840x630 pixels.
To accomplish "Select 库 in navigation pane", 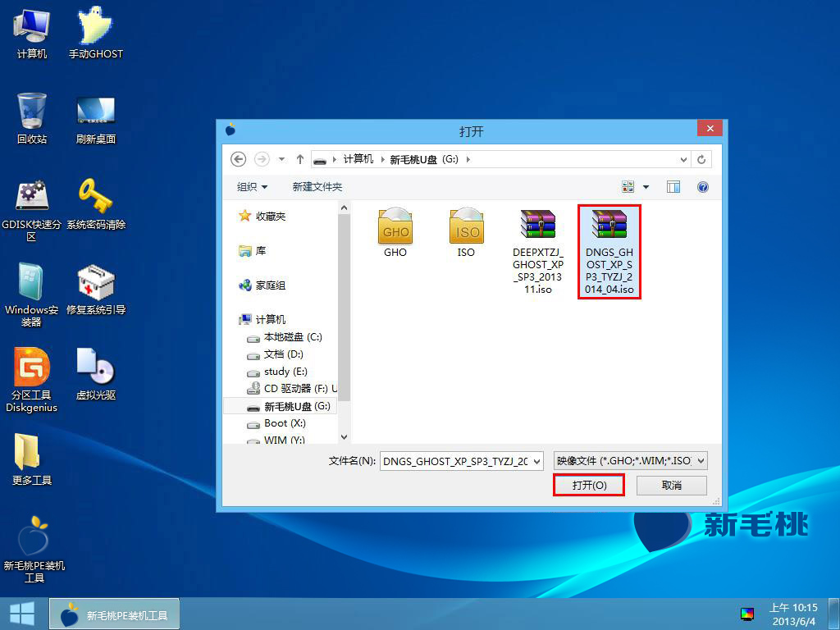I will point(253,251).
